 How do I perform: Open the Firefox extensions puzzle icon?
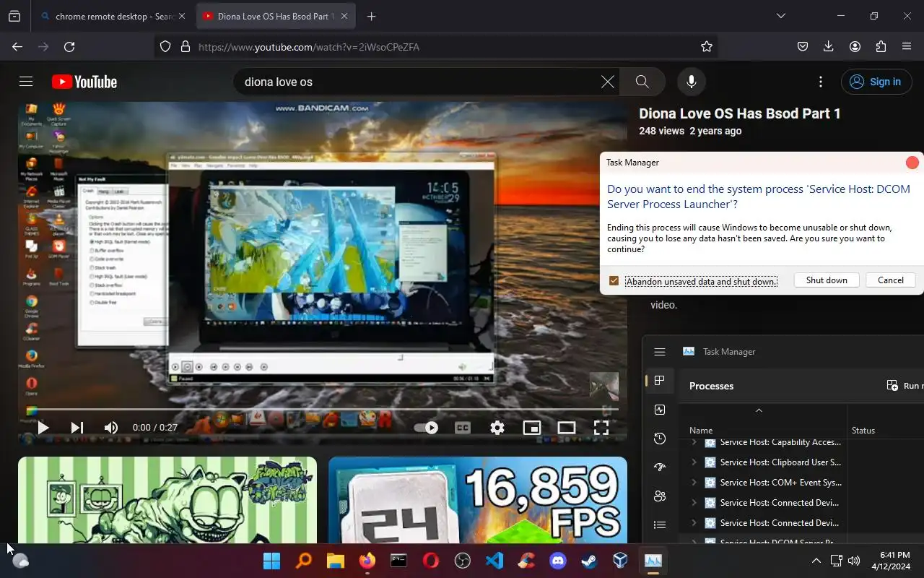pos(881,46)
